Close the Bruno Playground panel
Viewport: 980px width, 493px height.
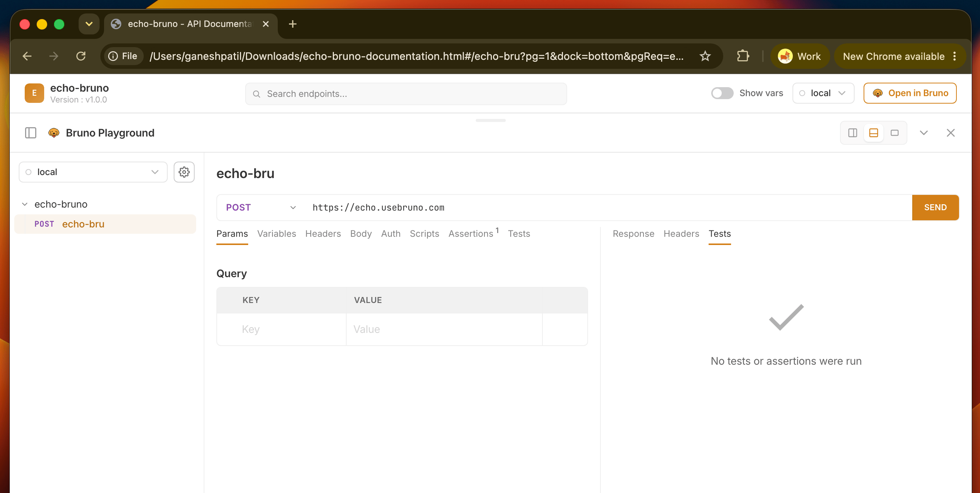pyautogui.click(x=951, y=133)
